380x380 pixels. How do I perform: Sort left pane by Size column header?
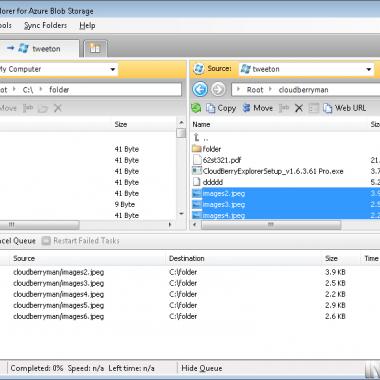pyautogui.click(x=121, y=124)
